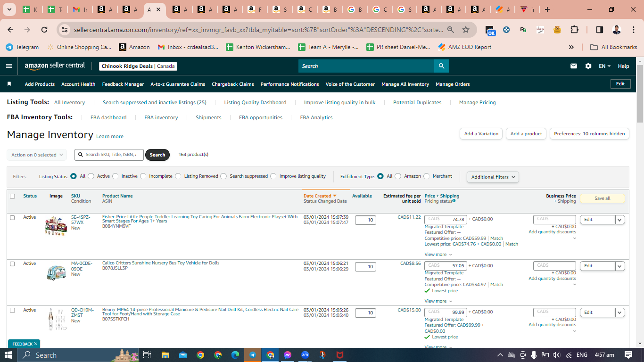The height and width of the screenshot is (362, 644).
Task: Click the Available quantity field for Beurer row
Action: coord(365,313)
